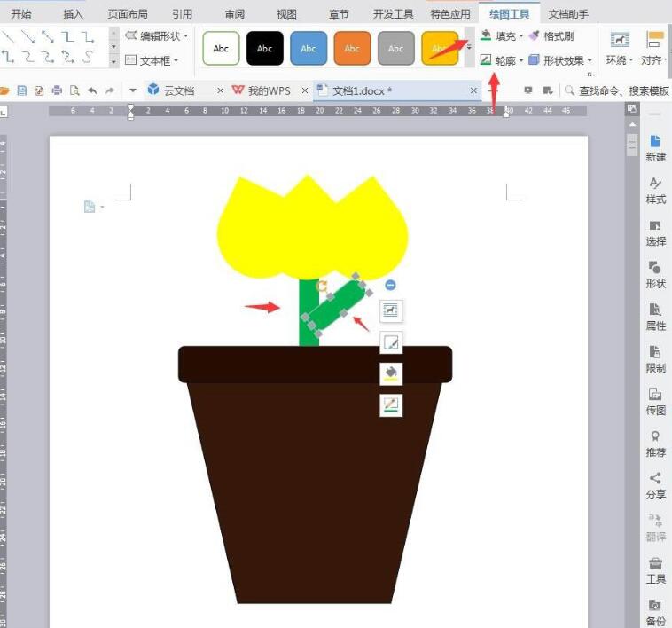This screenshot has width=672, height=628.
Task: Close the 我的WPS document tab
Action: click(305, 90)
